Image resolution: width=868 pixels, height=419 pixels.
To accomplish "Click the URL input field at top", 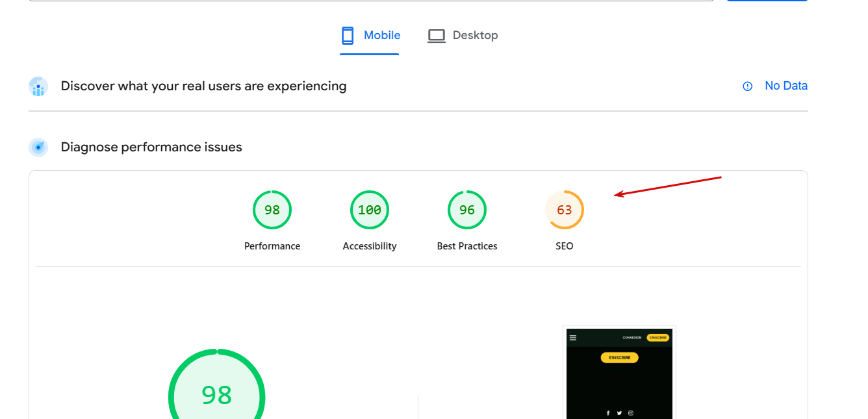I will pos(372,1).
